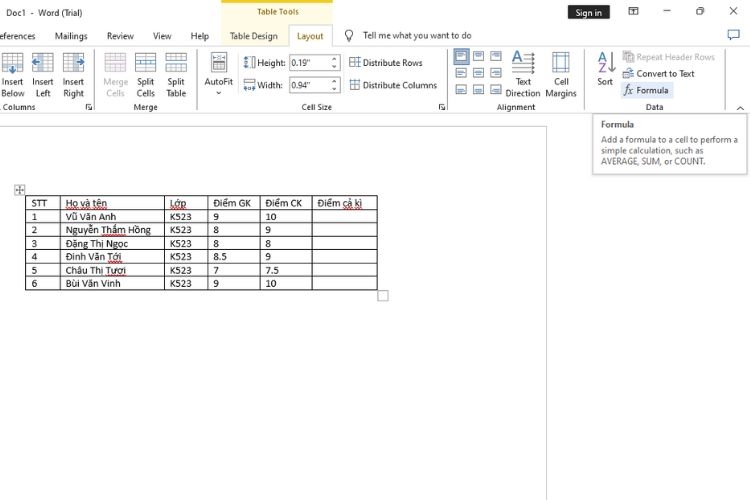Click Distribute Rows button
The image size is (750, 500).
[x=386, y=63]
